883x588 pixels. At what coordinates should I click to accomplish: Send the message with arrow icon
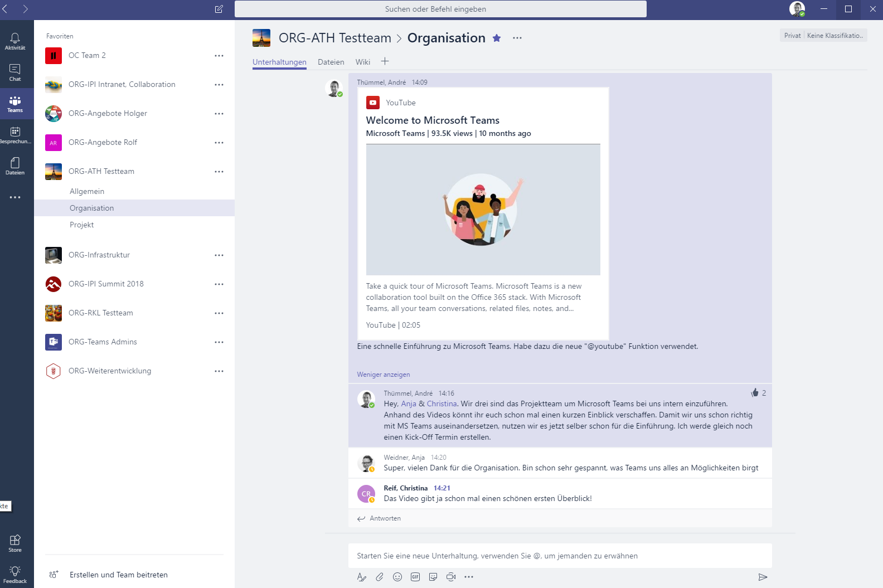click(x=763, y=577)
